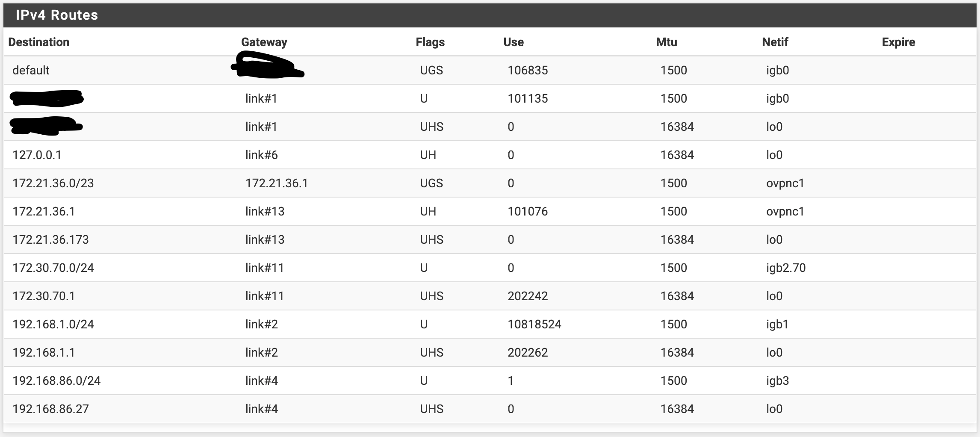Click the 192.168.1.0/24 route entry
The height and width of the screenshot is (437, 980).
point(53,324)
